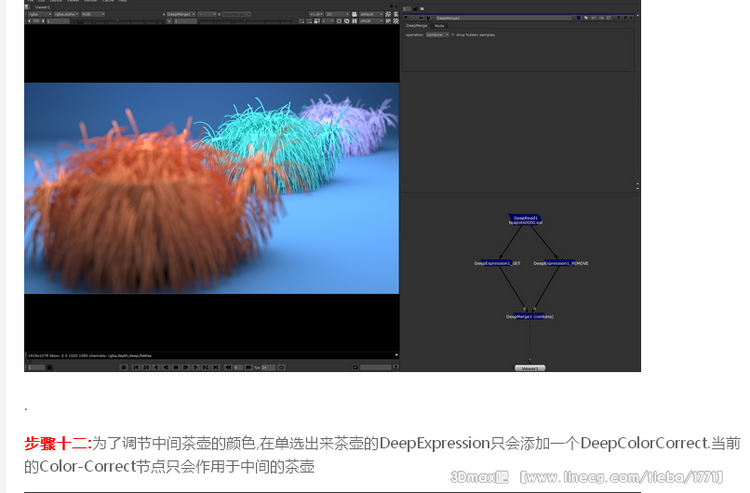Viewport: 750px width, 493px height.
Task: Switch to the Node properties tab
Action: pyautogui.click(x=440, y=26)
